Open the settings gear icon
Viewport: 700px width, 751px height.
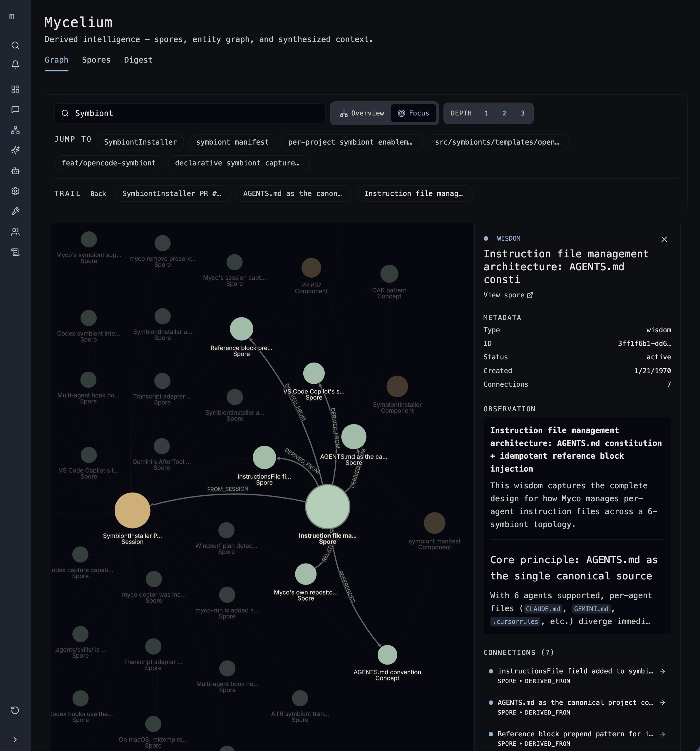(15, 191)
